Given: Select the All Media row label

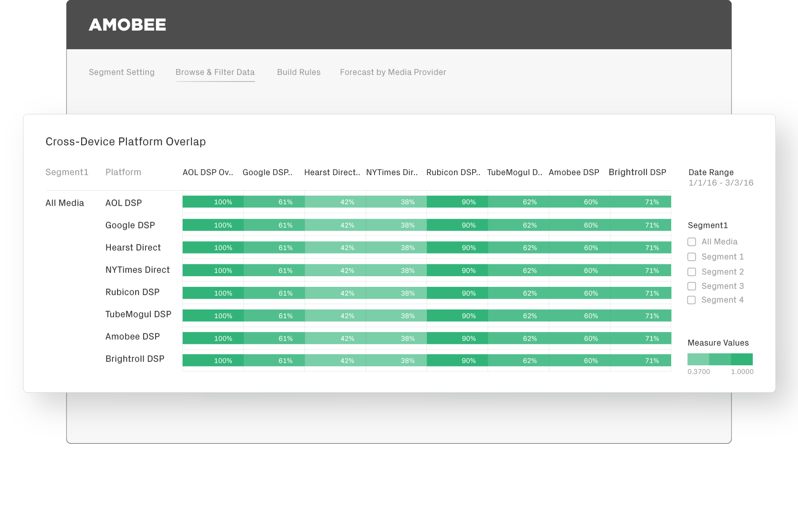Looking at the screenshot, I should point(65,203).
